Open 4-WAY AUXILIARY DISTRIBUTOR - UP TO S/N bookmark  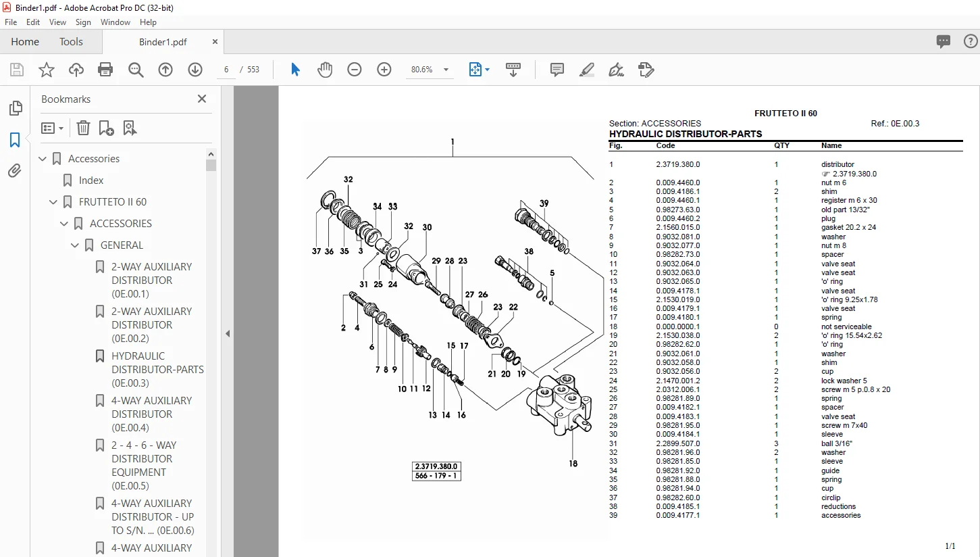pyautogui.click(x=153, y=517)
